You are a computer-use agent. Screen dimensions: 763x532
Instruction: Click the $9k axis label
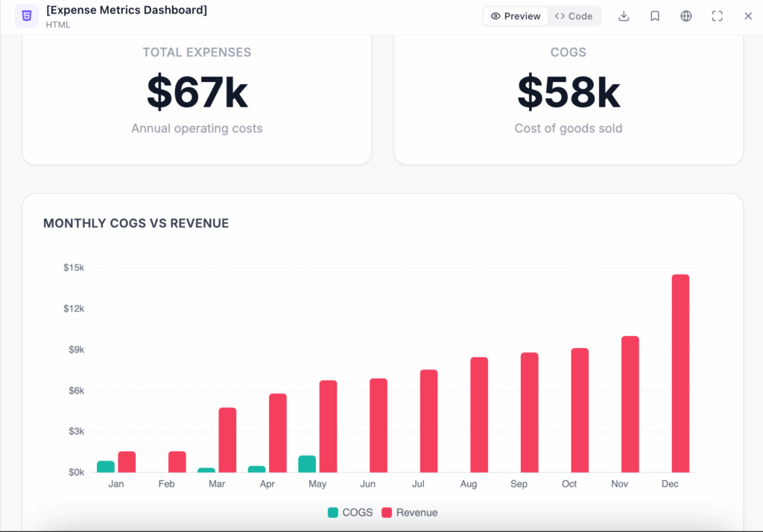tap(76, 349)
